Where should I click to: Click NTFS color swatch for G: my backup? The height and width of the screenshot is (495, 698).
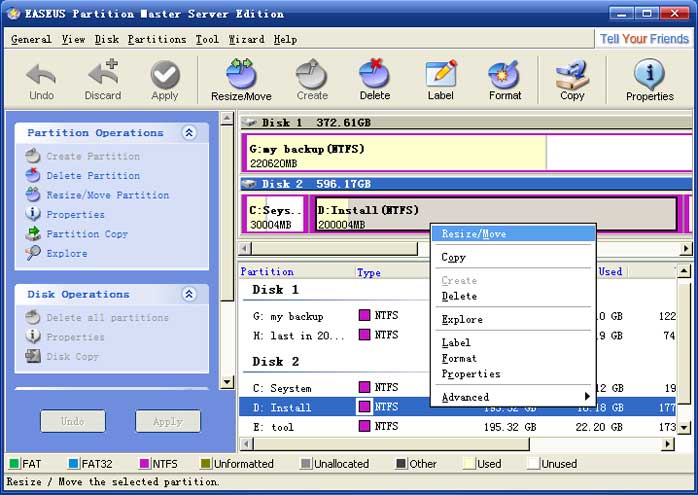pos(365,315)
